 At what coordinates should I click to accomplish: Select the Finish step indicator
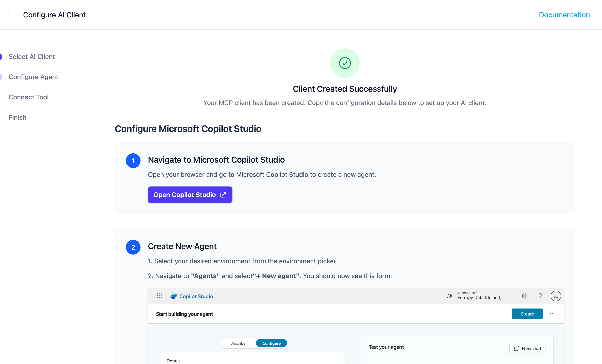[17, 117]
